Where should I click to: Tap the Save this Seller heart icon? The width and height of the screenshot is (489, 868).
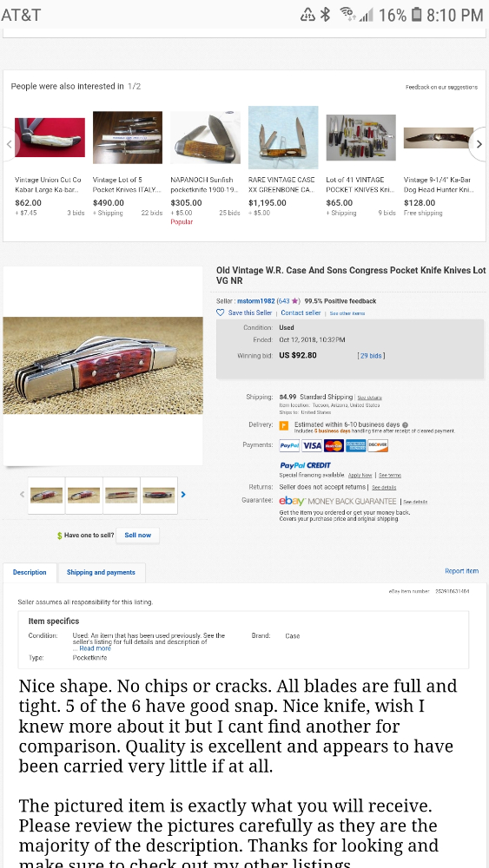[x=221, y=312]
